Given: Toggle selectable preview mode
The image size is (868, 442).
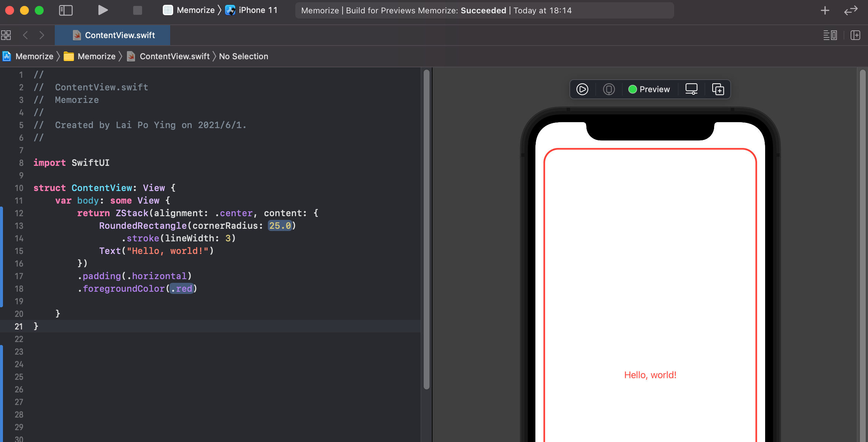Looking at the screenshot, I should 609,89.
